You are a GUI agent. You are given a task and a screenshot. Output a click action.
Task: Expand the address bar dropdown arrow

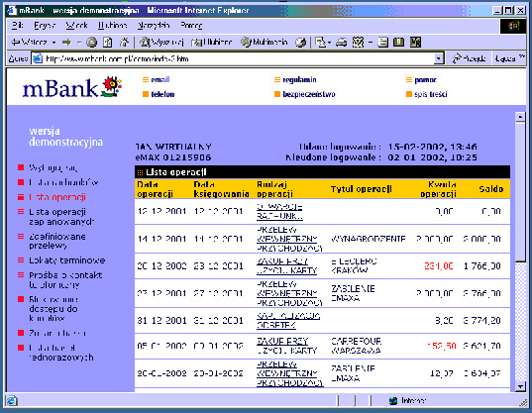pos(439,58)
